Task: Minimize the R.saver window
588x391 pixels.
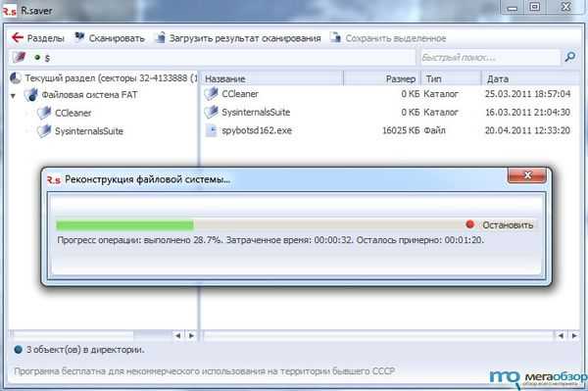Action: [x=513, y=8]
